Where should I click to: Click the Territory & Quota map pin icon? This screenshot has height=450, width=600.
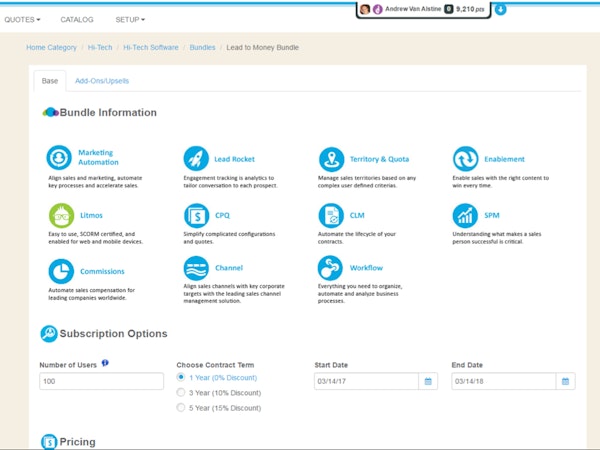point(331,159)
